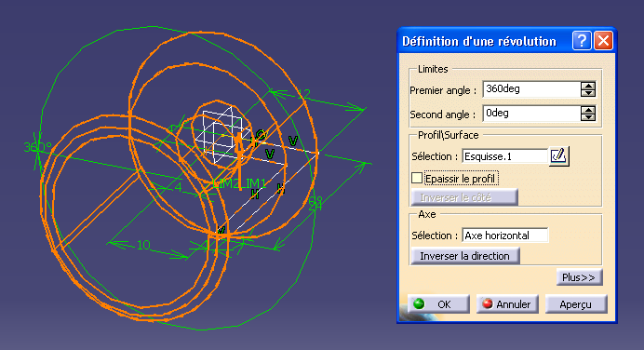Select the Axe horizontal axis field
This screenshot has height=350, width=644.
[504, 236]
